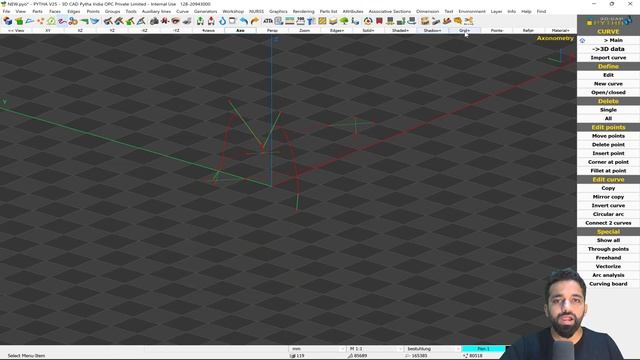Toggle the Shaded+ display option
This screenshot has height=360, width=640.
pyautogui.click(x=400, y=31)
